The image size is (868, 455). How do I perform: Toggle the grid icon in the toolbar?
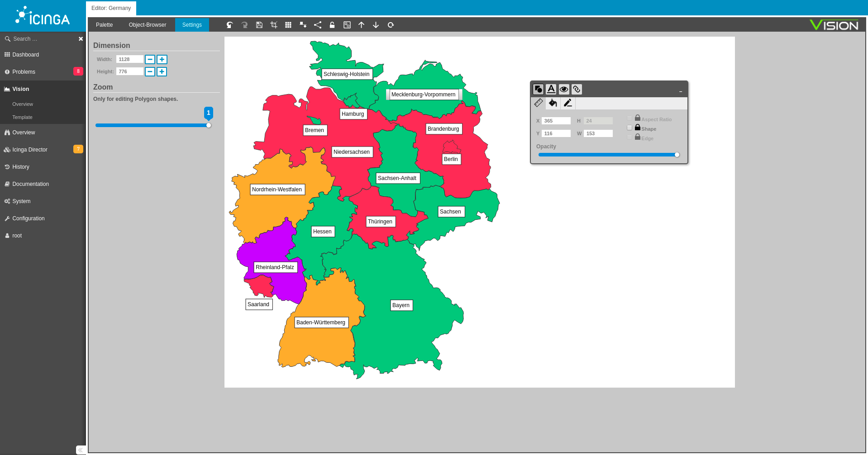point(288,25)
